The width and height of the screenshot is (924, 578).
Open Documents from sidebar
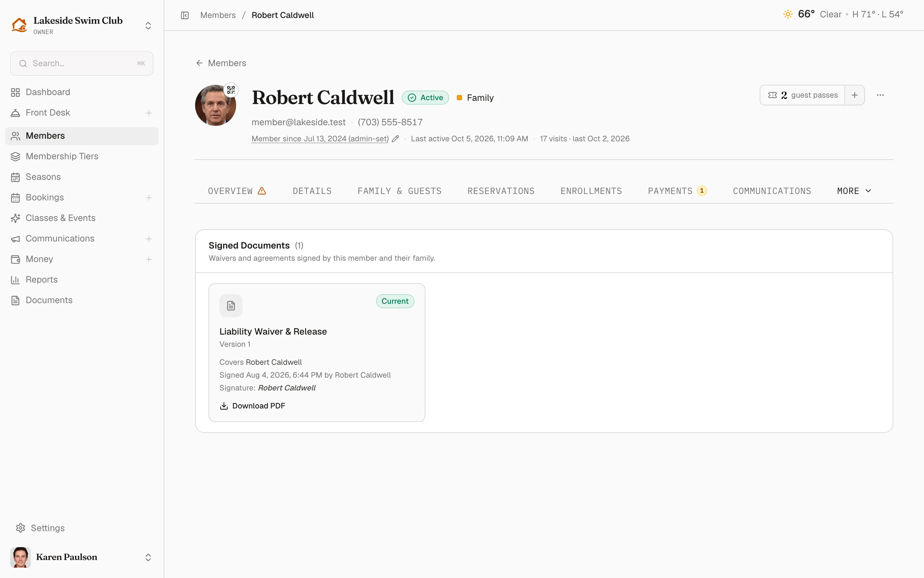click(x=82, y=301)
